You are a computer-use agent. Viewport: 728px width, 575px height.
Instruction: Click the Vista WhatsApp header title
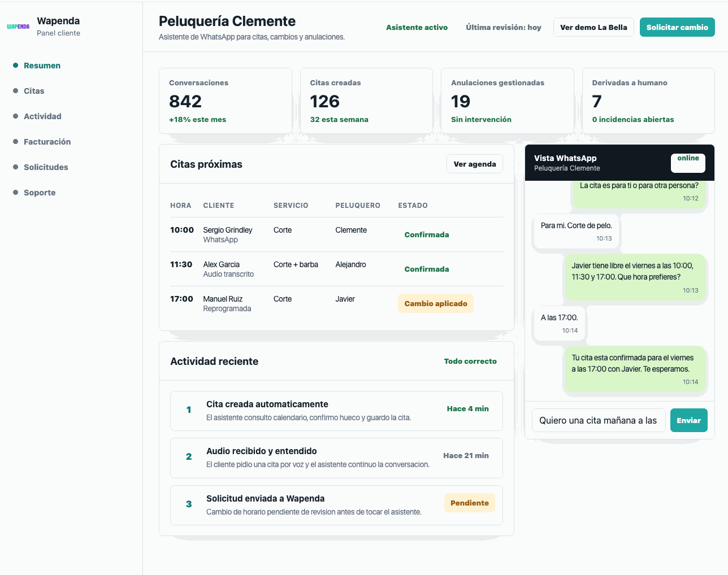(565, 158)
